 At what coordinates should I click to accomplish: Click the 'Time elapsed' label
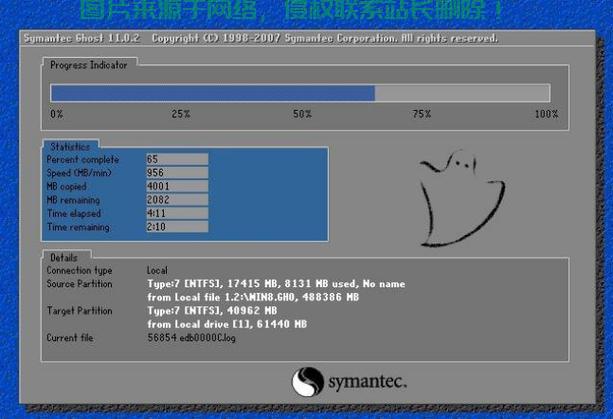(x=74, y=213)
